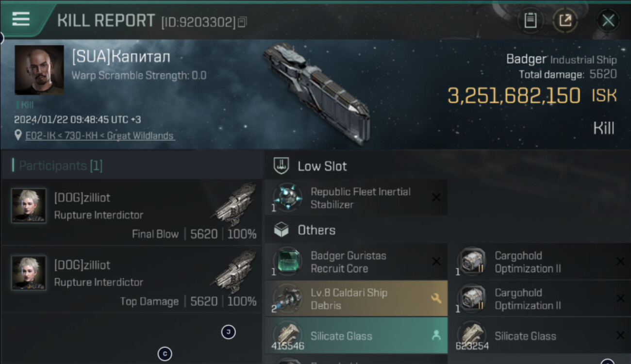The height and width of the screenshot is (364, 631).
Task: Click the person icon on Silicate Glass
Action: click(x=436, y=335)
